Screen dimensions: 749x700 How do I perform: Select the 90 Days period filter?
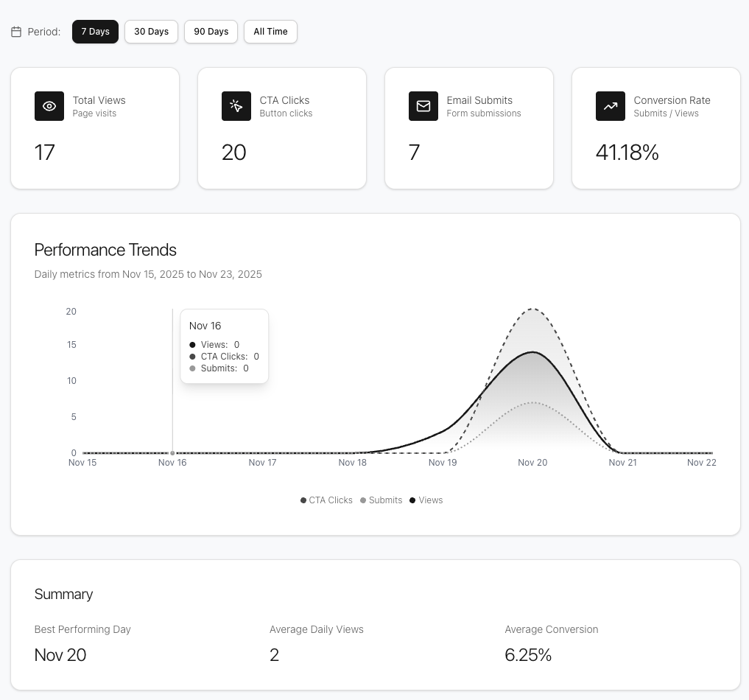tap(211, 32)
